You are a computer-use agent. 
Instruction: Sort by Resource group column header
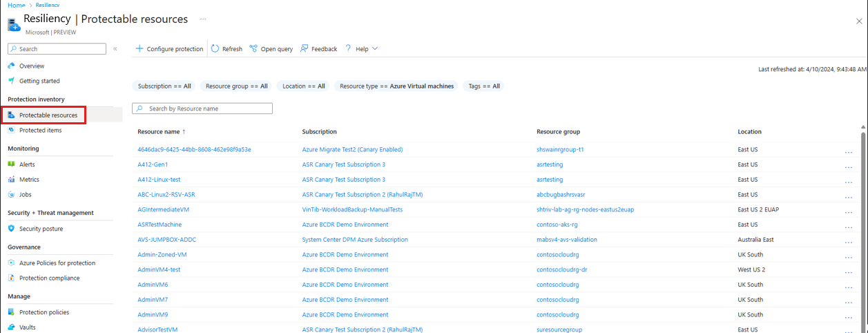[558, 131]
